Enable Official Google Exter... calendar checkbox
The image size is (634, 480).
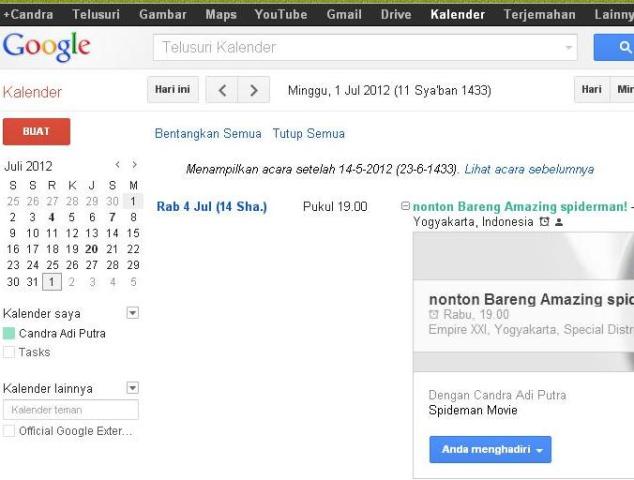click(9, 431)
